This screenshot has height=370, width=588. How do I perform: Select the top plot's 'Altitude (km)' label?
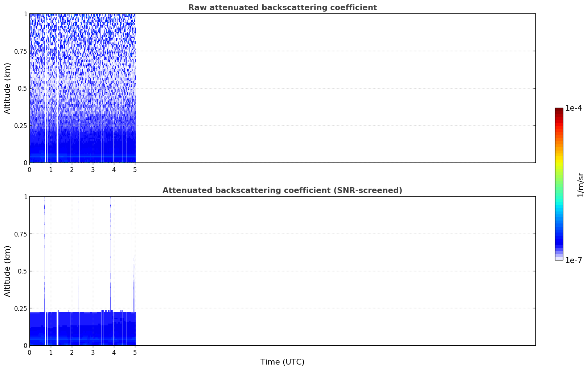tap(8, 88)
